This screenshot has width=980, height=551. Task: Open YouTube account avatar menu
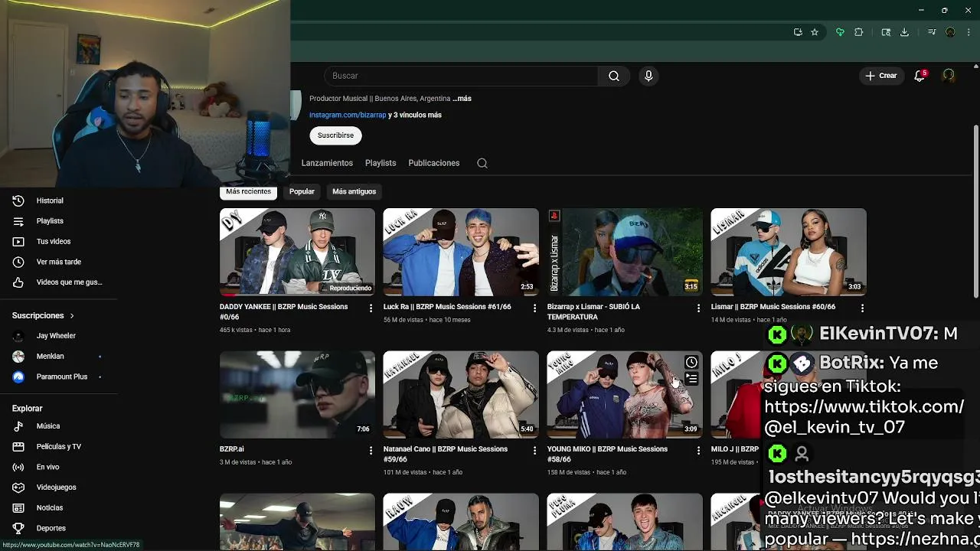pyautogui.click(x=949, y=76)
